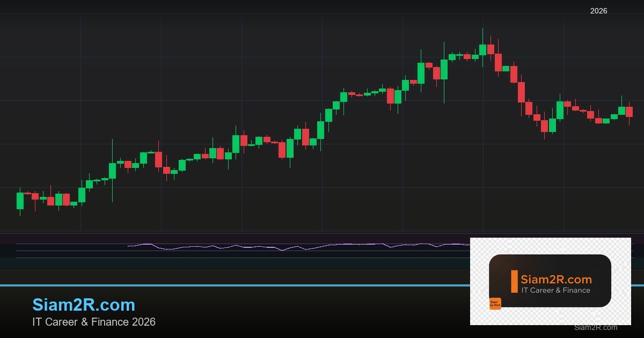Open the blue Siam2R.com heading
This screenshot has width=644, height=338.
[84, 305]
